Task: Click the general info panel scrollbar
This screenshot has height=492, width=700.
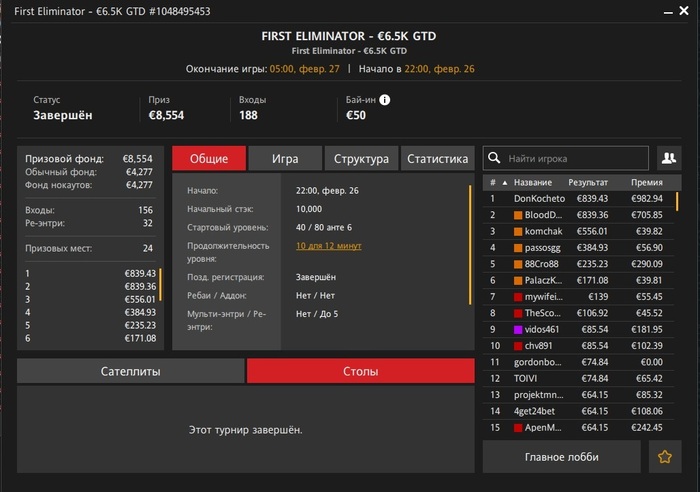Action: 470,245
